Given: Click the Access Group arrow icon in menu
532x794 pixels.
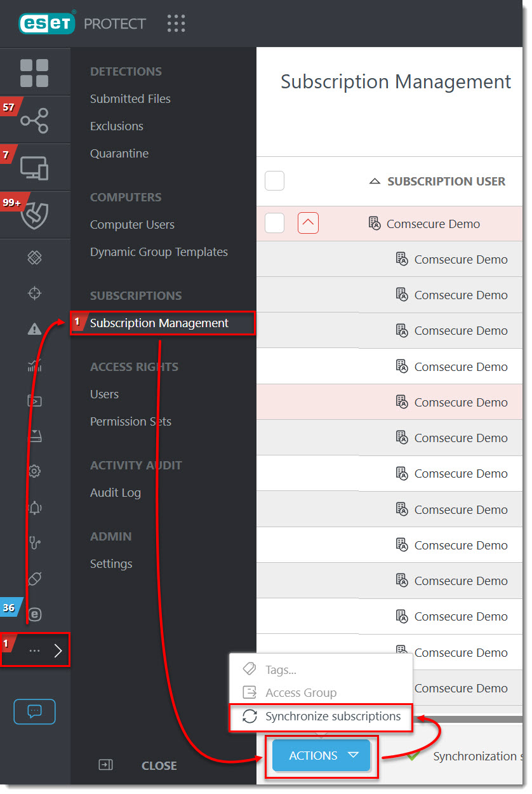Looking at the screenshot, I should [249, 693].
